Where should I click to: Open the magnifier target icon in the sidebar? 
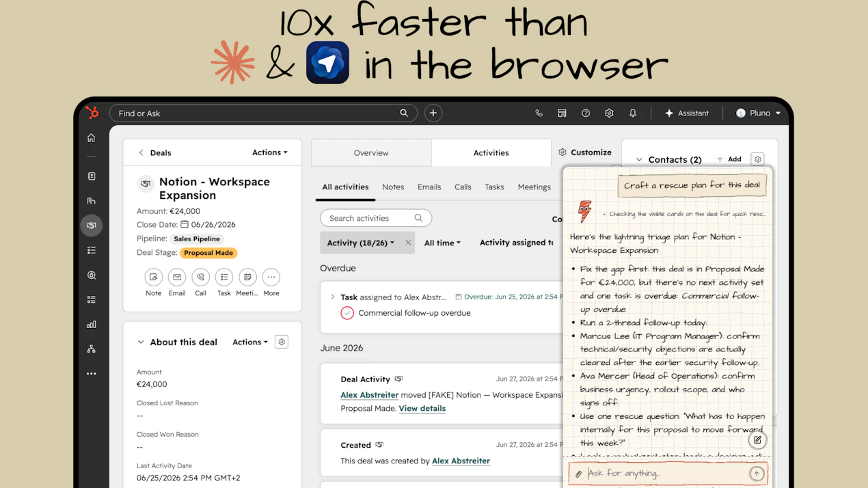pos(92,275)
